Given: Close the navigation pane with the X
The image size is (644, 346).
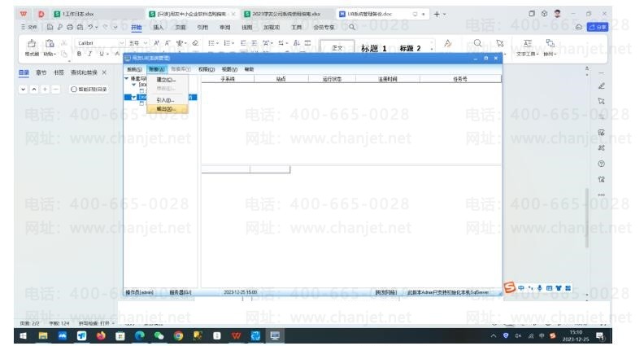Looking at the screenshot, I should [x=104, y=72].
